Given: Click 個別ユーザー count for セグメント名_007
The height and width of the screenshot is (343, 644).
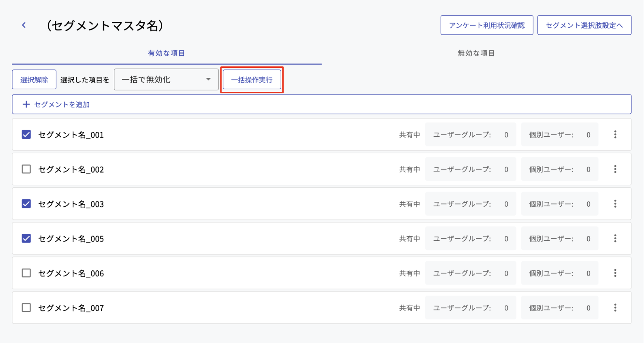Looking at the screenshot, I should (560, 308).
